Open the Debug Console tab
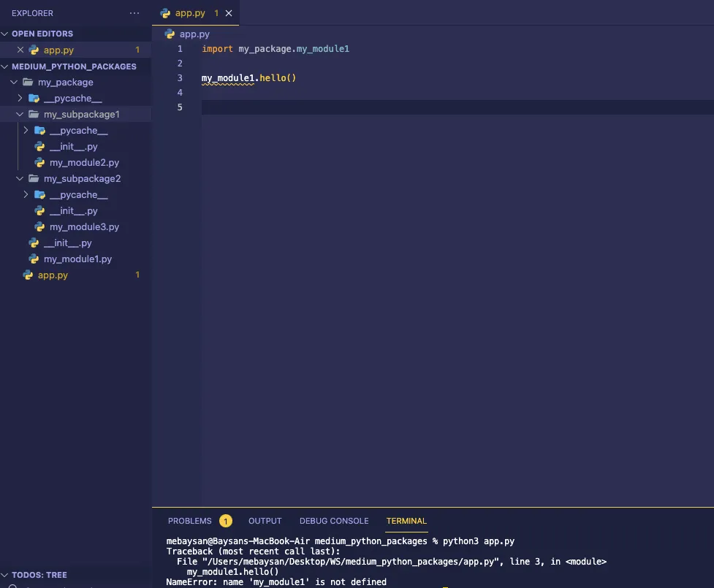714x588 pixels. [334, 521]
